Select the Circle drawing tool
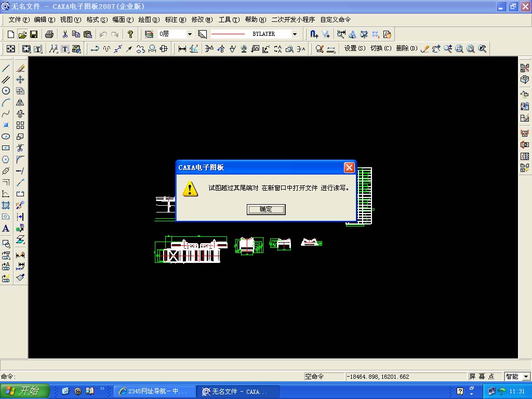Viewport: 532px width, 399px height. coord(6,90)
